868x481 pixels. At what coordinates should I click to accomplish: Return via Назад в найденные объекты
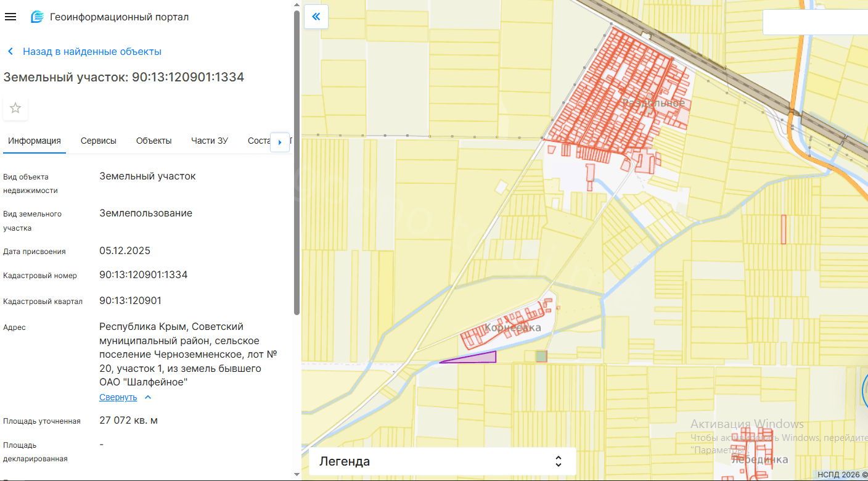(x=92, y=52)
